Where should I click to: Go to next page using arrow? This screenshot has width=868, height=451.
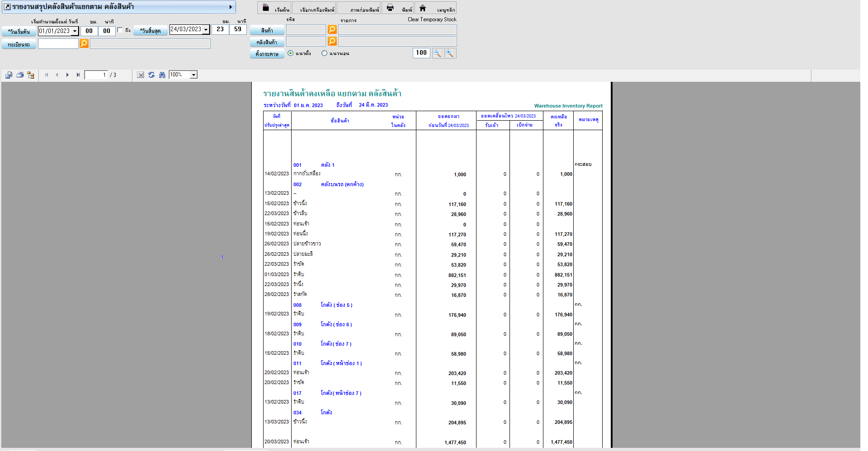click(x=67, y=75)
